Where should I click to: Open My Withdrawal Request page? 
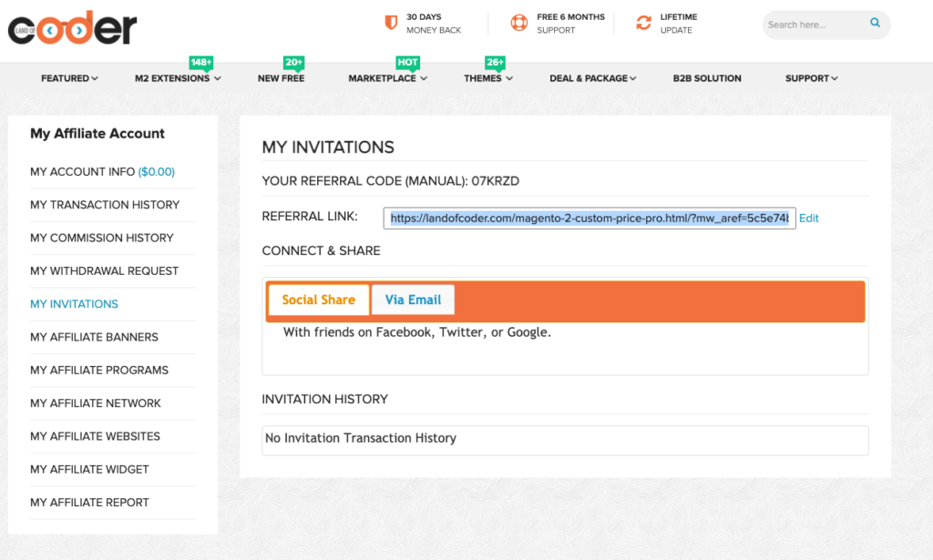pos(104,270)
